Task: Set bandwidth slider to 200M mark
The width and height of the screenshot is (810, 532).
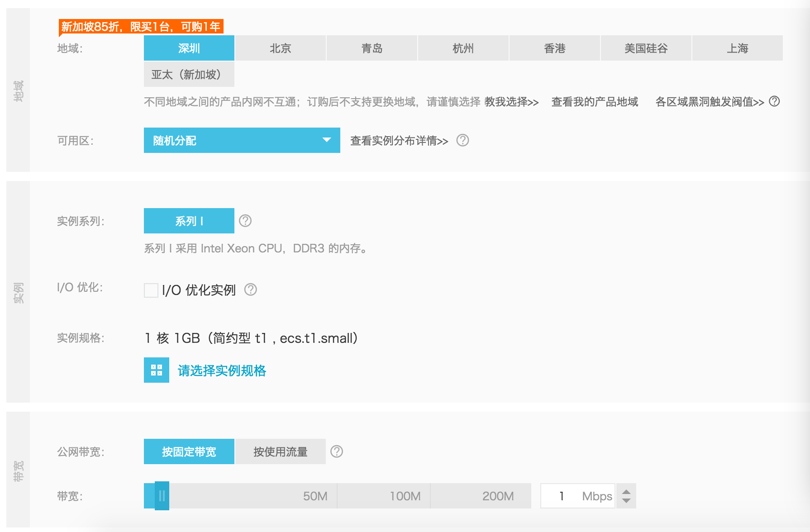Action: (498, 496)
